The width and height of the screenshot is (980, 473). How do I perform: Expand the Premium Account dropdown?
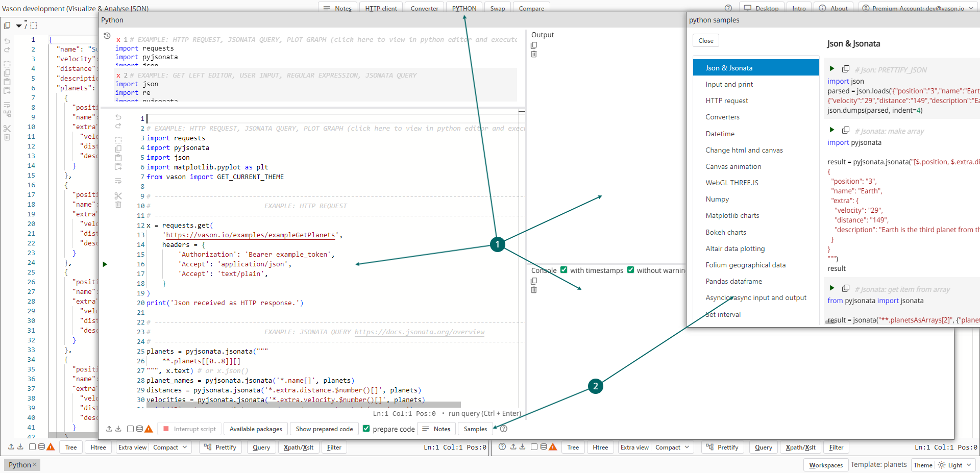918,8
